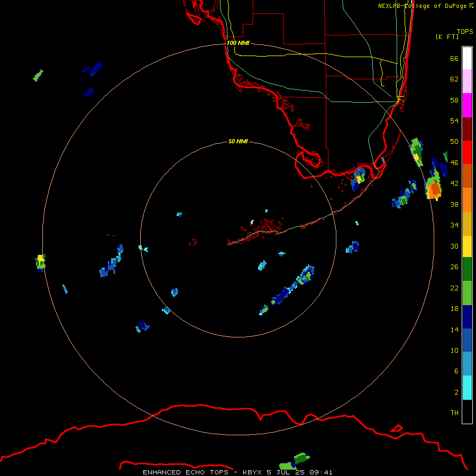Click the yellow echo cell on the western ring edge

[x=40, y=262]
